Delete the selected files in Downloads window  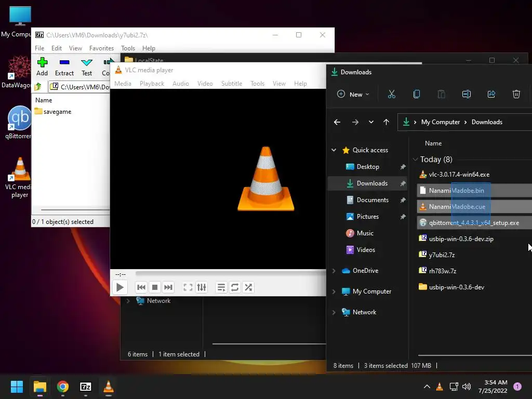(516, 94)
